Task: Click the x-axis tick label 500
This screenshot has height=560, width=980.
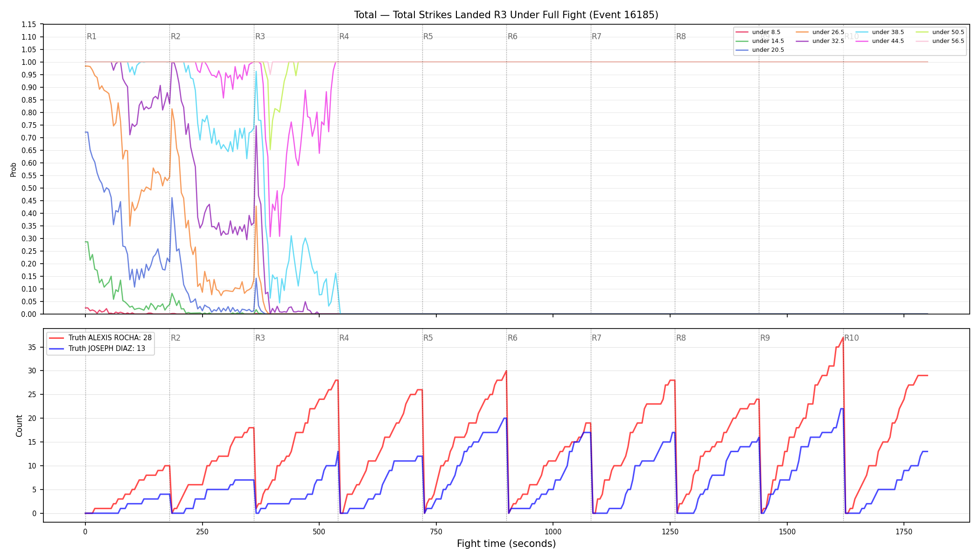Action: [x=319, y=532]
